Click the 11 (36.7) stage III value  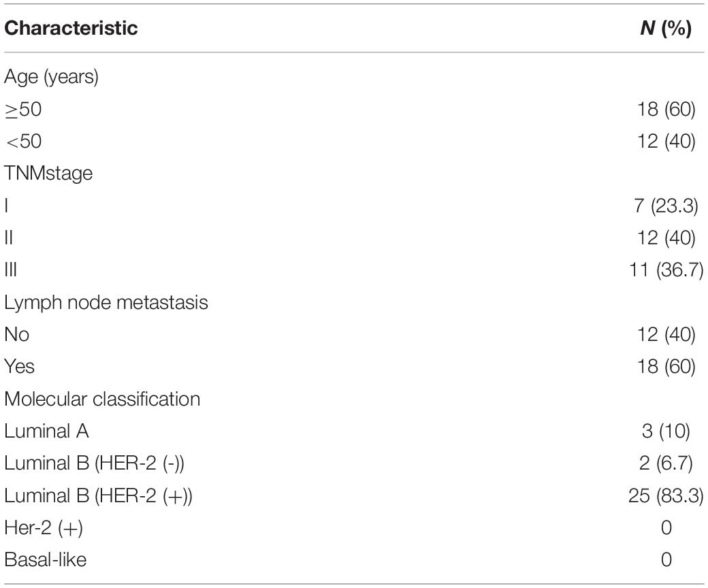click(666, 270)
